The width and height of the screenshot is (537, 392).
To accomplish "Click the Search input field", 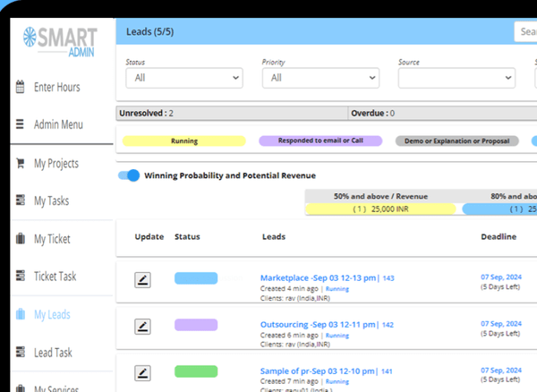I will [x=525, y=31].
